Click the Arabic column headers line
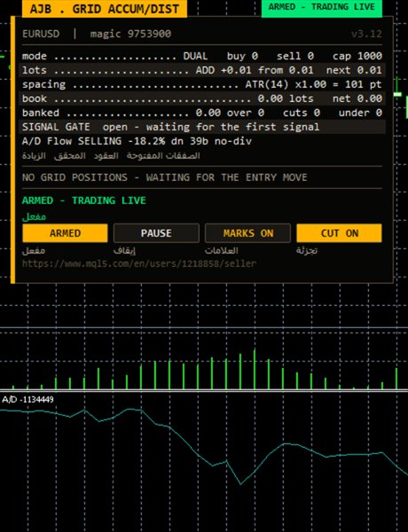408x532 pixels. tap(111, 156)
